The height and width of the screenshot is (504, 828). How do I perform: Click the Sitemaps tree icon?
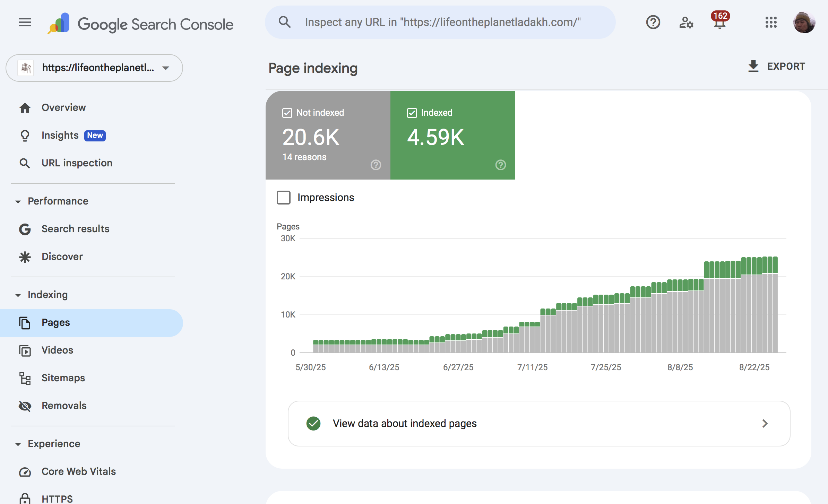25,378
